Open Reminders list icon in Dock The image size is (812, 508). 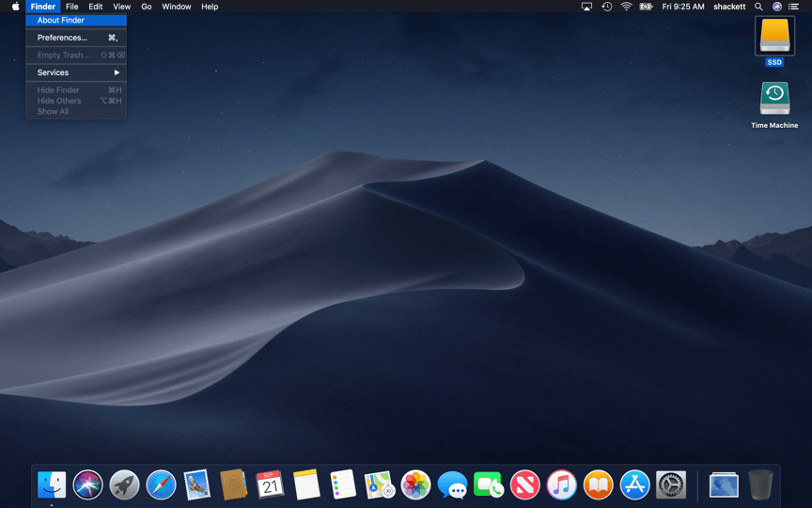tap(343, 484)
